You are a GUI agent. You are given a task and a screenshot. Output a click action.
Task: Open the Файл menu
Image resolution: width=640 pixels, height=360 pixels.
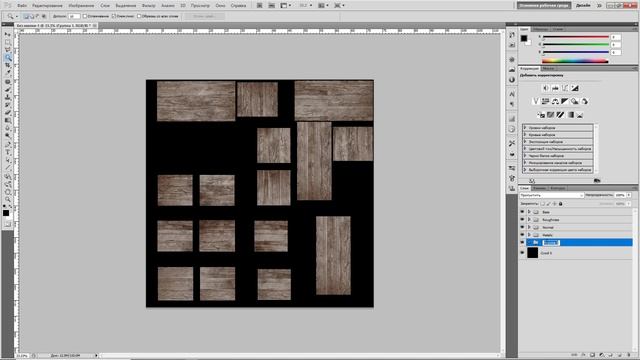tap(22, 6)
